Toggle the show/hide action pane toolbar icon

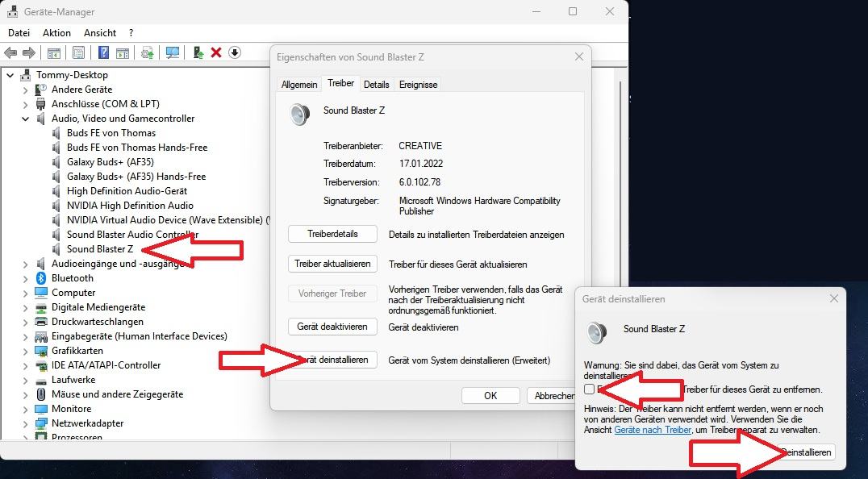tap(123, 52)
